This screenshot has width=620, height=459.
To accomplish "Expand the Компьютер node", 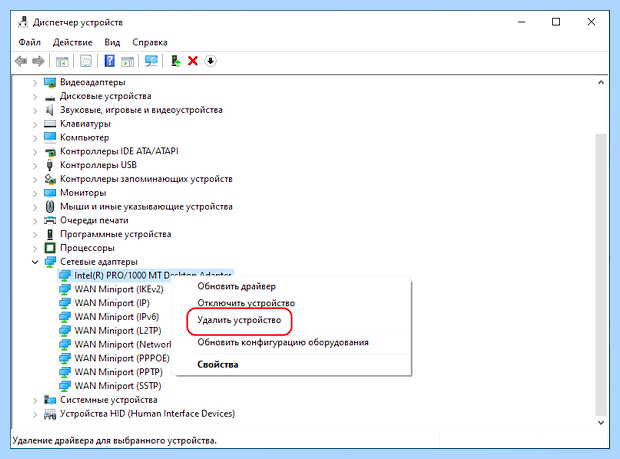I will (x=35, y=138).
